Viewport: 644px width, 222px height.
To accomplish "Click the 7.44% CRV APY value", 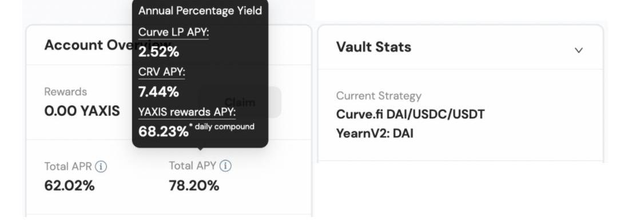I will (158, 92).
